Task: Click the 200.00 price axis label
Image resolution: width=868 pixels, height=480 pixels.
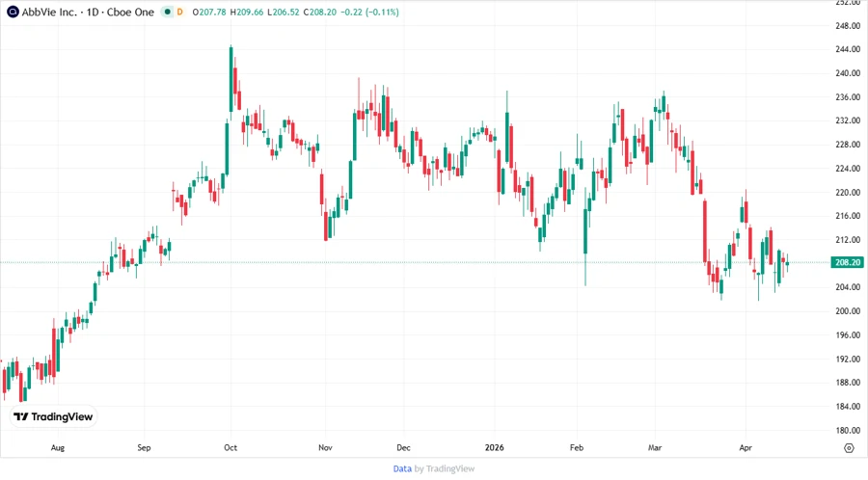Action: 848,310
